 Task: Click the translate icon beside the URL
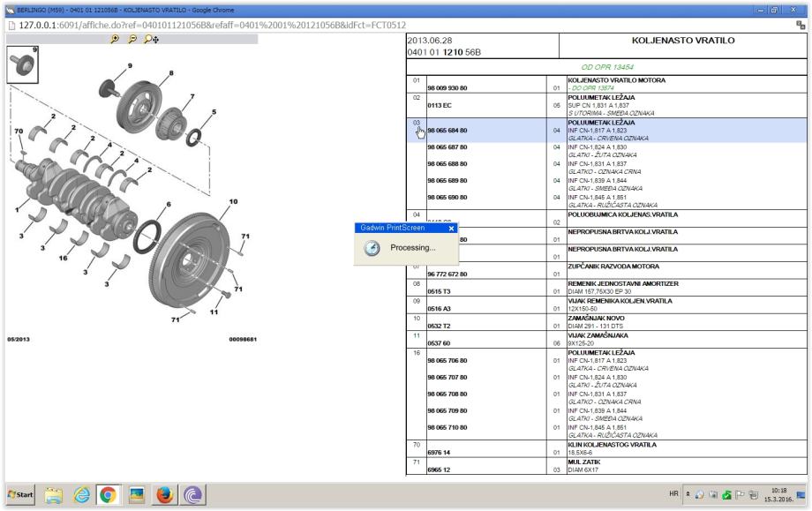pyautogui.click(x=801, y=25)
